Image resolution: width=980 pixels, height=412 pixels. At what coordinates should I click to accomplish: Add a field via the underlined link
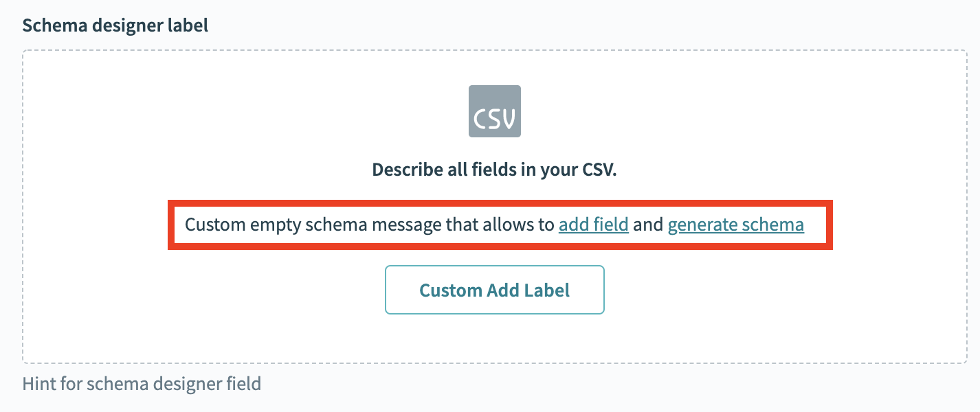pyautogui.click(x=593, y=225)
